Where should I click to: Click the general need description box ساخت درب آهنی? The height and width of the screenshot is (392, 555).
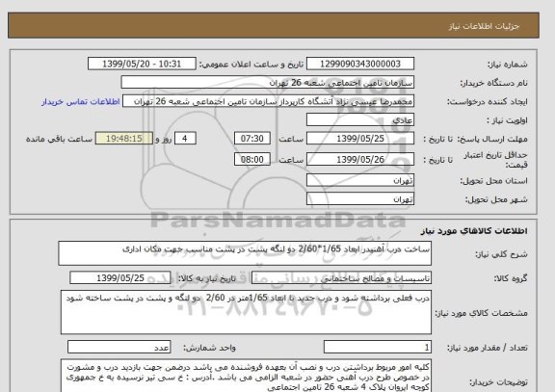click(245, 253)
